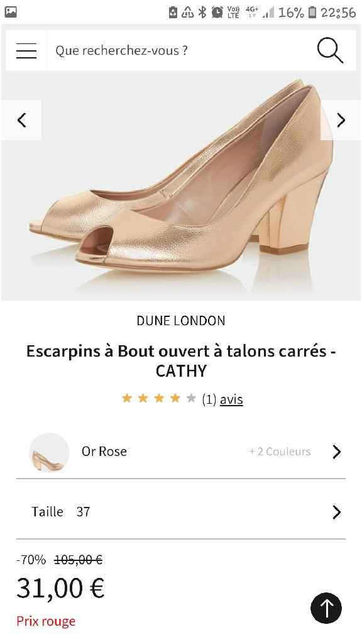This screenshot has height=644, width=362.
Task: Open the gallery icon in the status bar
Action: point(10,11)
